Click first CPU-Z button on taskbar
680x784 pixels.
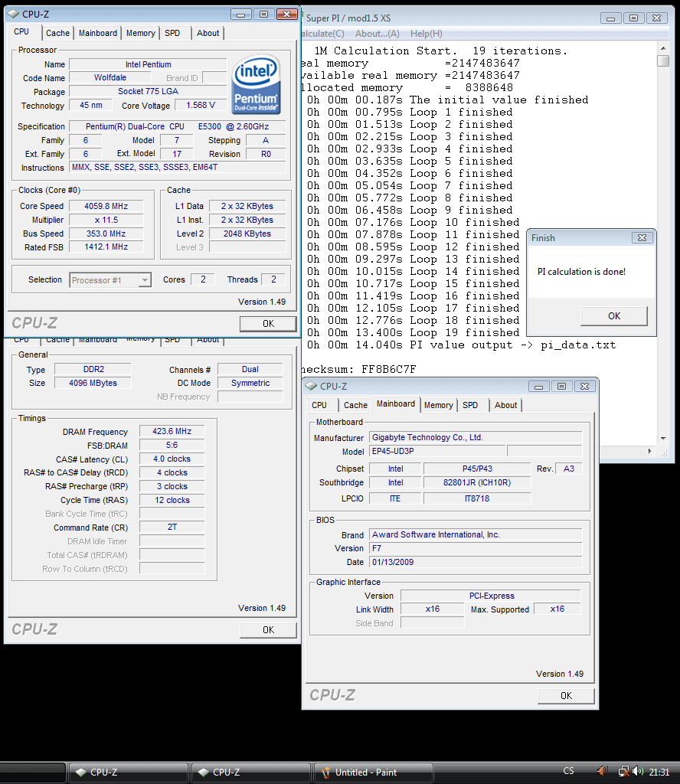tap(128, 773)
